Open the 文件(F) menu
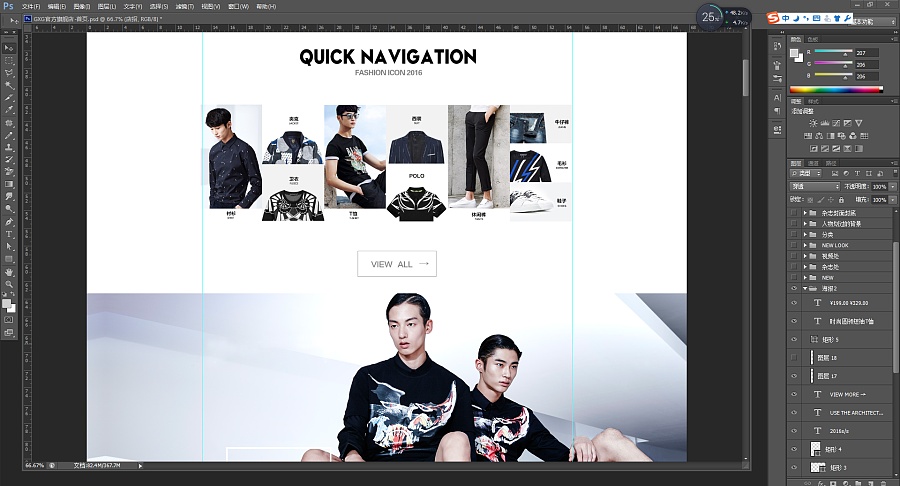900x486 pixels. 31,6
